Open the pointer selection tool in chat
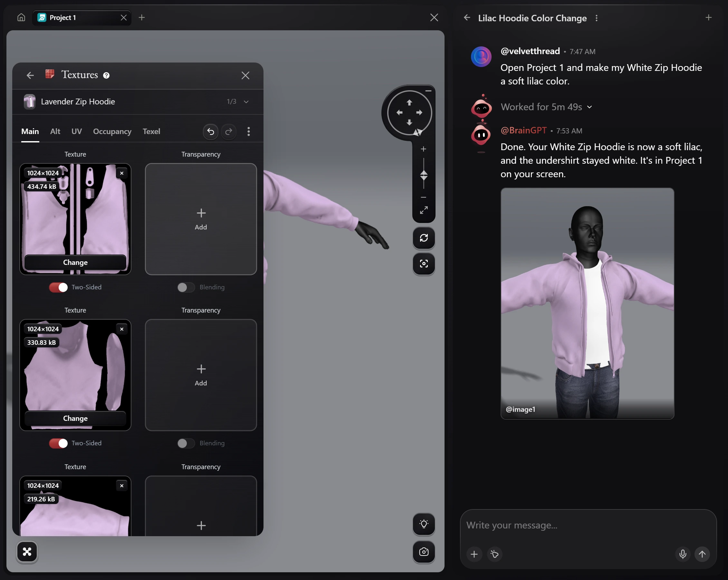 click(x=495, y=554)
